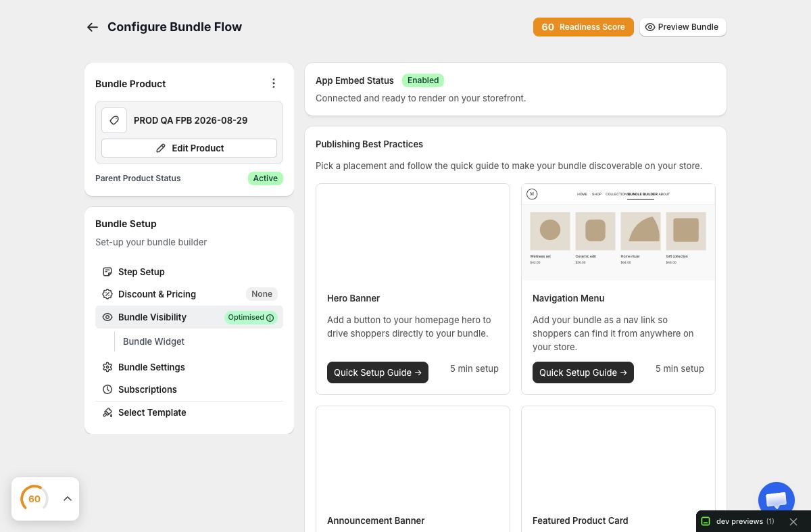Click the Enabled status badge
This screenshot has width=811, height=532.
tap(423, 80)
